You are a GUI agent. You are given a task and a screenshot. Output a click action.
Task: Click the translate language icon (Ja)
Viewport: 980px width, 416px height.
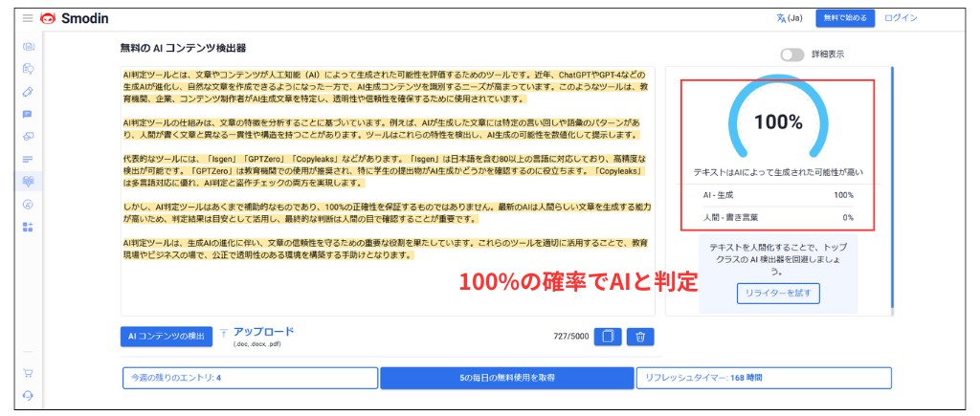tap(790, 18)
